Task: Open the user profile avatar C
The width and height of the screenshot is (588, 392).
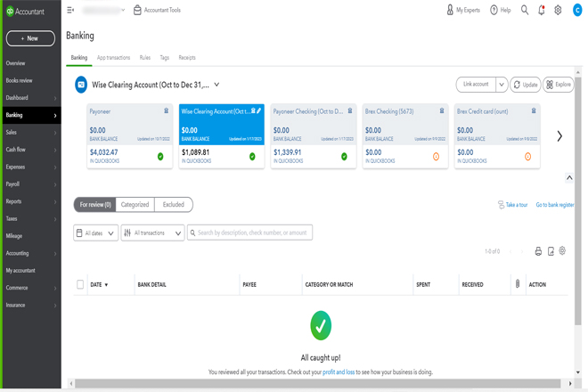Action: click(x=577, y=10)
